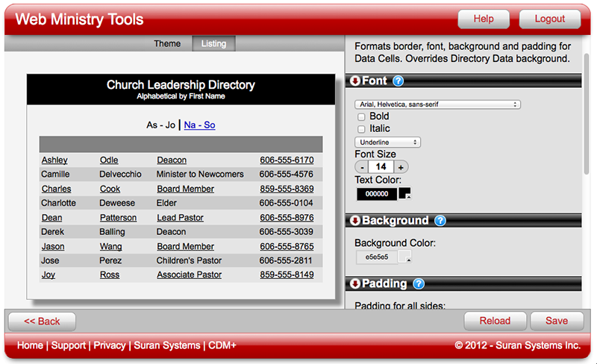The height and width of the screenshot is (364, 597).
Task: Decrease font size with minus button
Action: (361, 167)
